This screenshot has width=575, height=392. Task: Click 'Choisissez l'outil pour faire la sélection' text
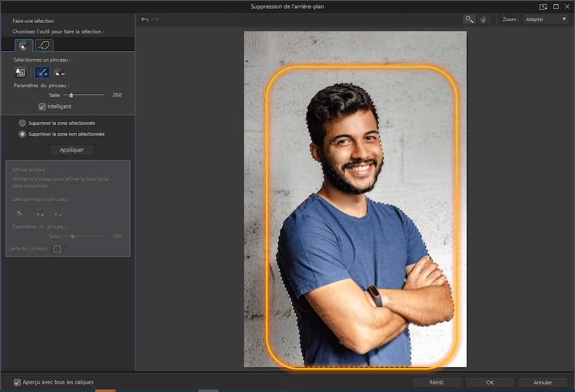pos(58,32)
